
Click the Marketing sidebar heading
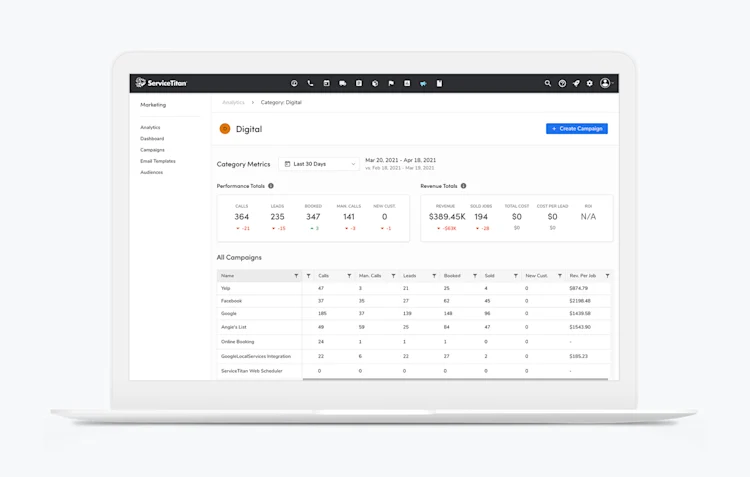tap(153, 105)
